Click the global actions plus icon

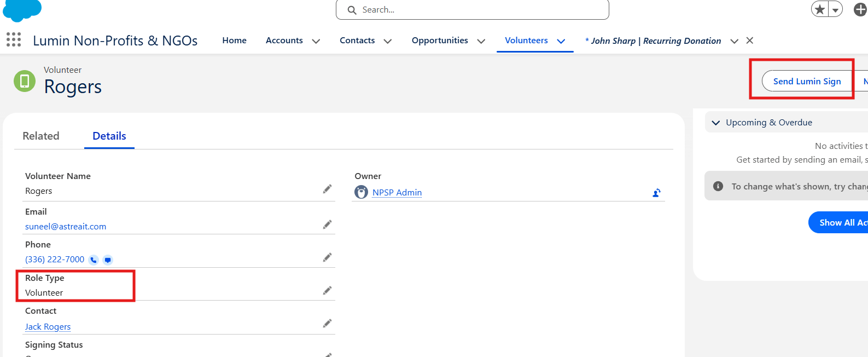click(x=860, y=9)
